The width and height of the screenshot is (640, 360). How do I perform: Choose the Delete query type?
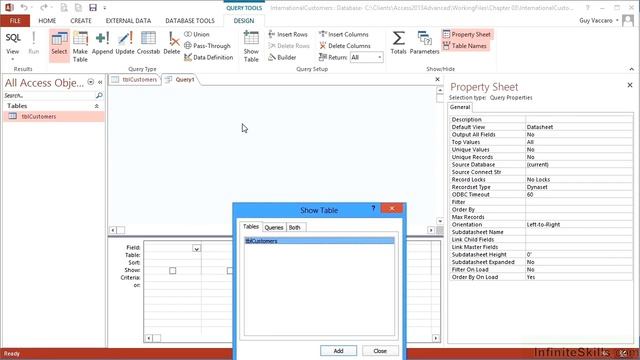[x=172, y=43]
